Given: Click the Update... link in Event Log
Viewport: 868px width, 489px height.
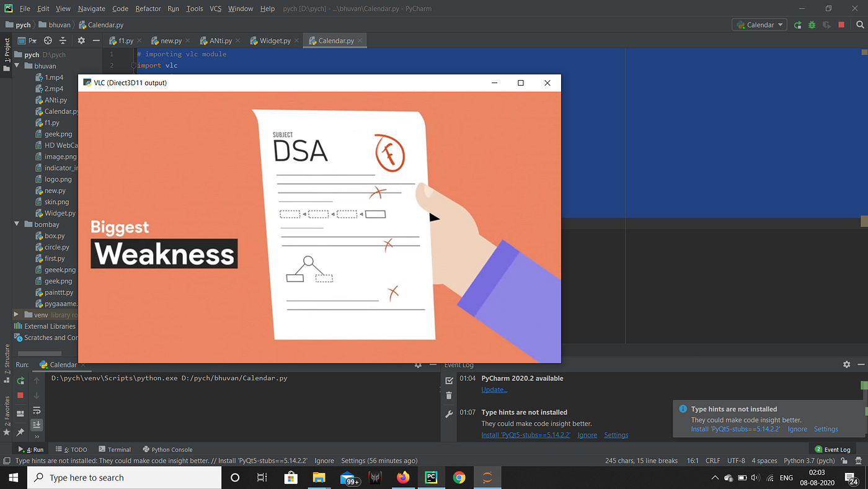Looking at the screenshot, I should point(494,390).
